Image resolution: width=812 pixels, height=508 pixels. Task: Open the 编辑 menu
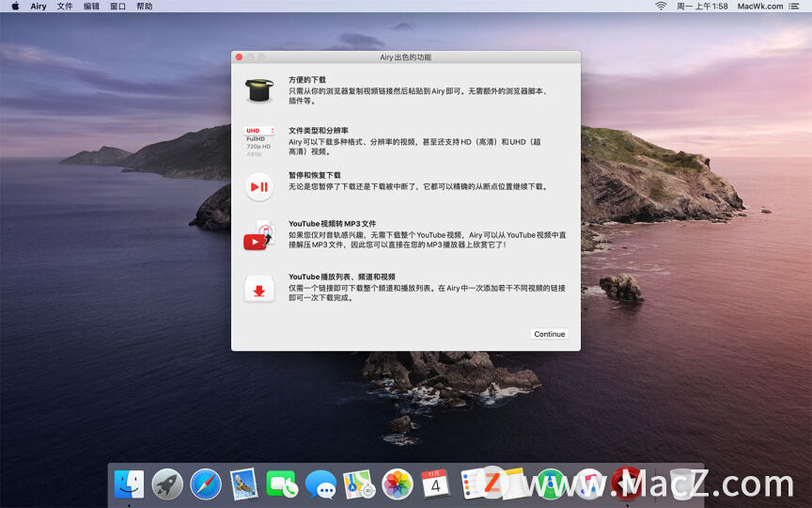pos(91,7)
